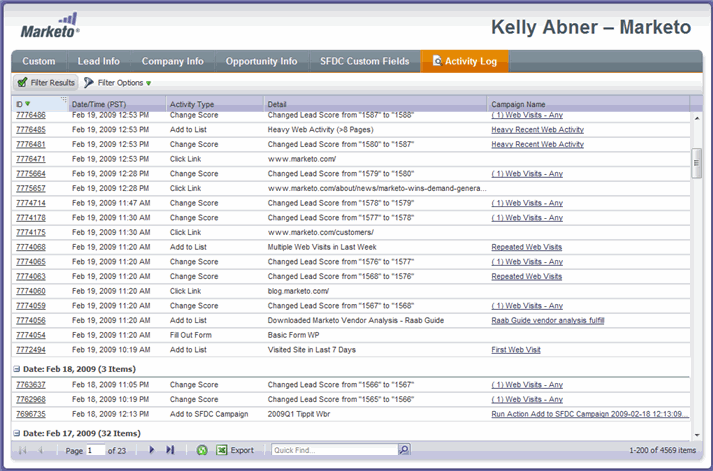Open activity ID 7774059
Image resolution: width=713 pixels, height=471 pixels.
[x=31, y=306]
